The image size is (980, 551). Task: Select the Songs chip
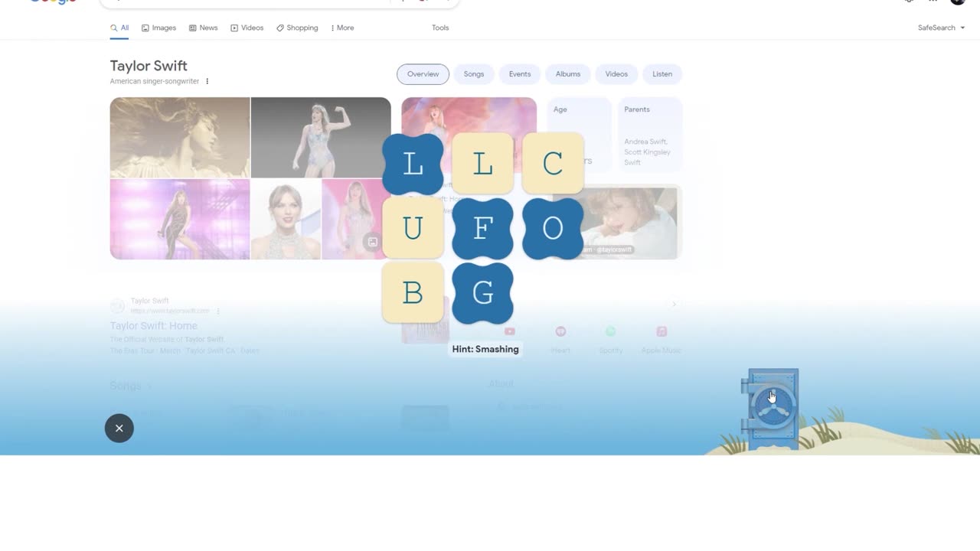pos(474,74)
